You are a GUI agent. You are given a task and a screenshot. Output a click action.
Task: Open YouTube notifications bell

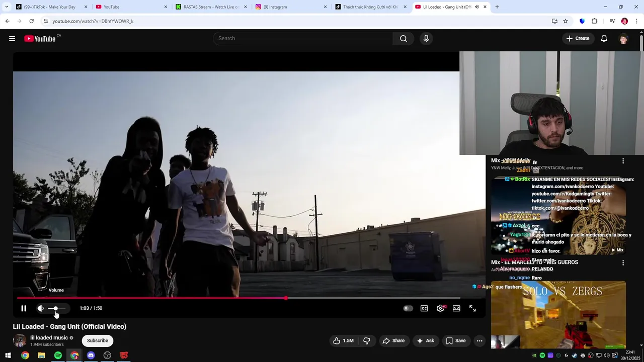click(x=604, y=39)
